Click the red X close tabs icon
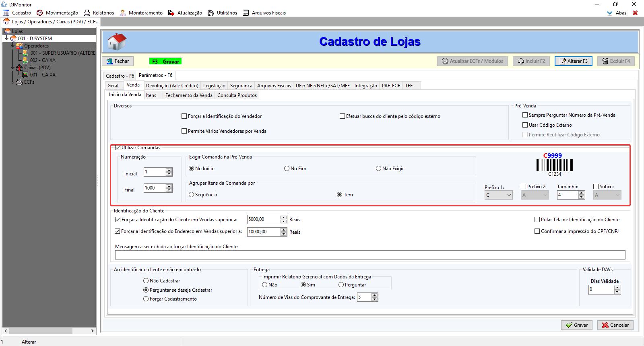644x346 pixels. click(x=635, y=13)
